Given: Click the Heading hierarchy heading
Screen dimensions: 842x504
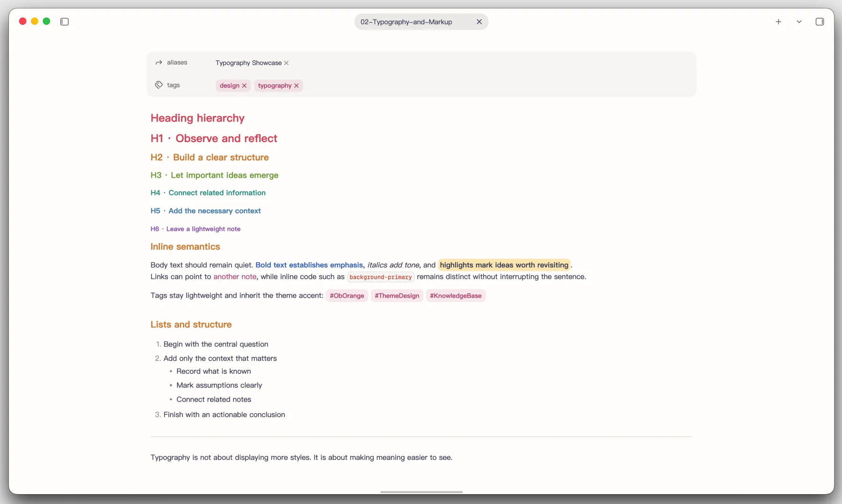Looking at the screenshot, I should [197, 118].
